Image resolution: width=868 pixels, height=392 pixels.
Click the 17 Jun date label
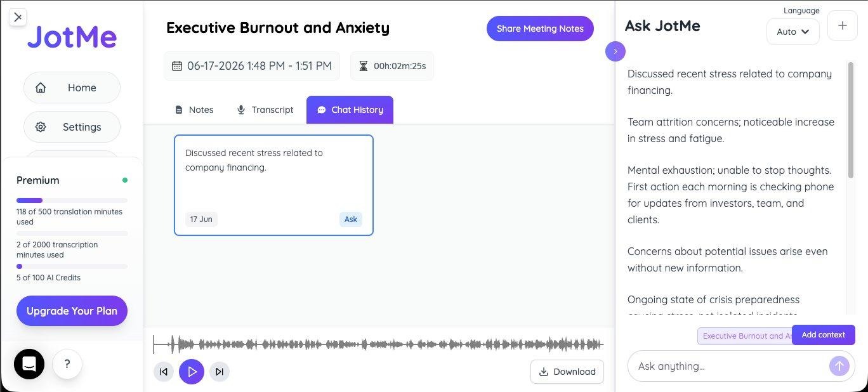pos(201,219)
